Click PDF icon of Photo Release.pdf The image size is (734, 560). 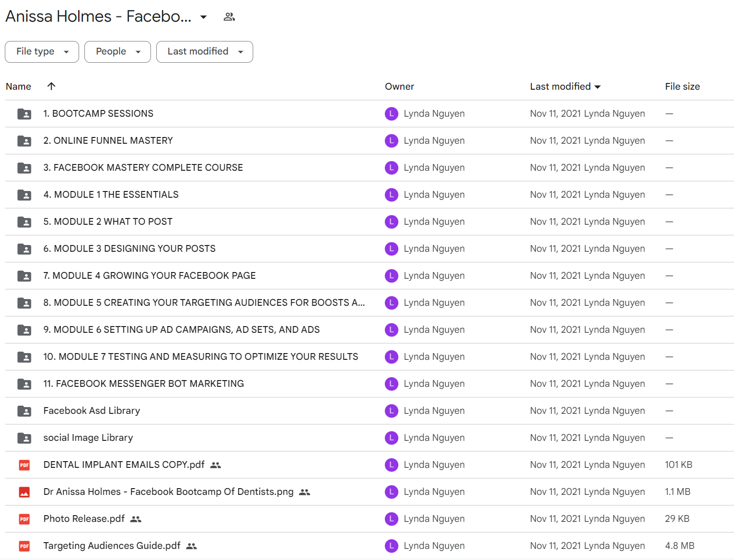[24, 519]
